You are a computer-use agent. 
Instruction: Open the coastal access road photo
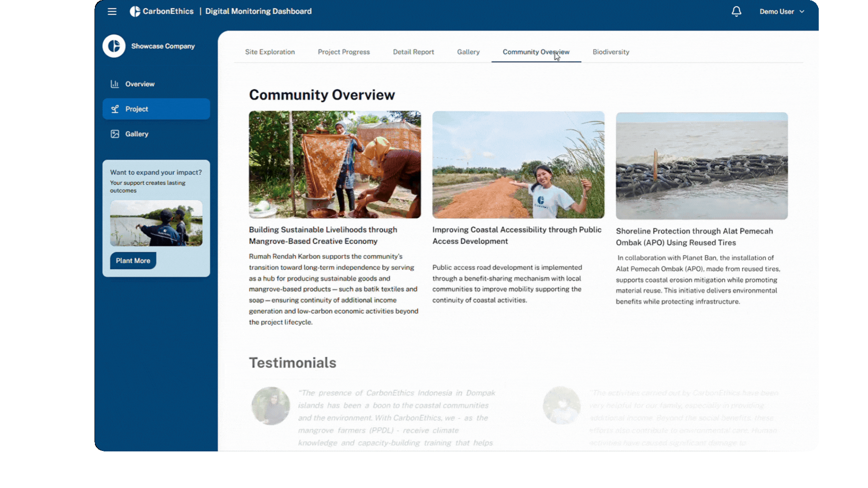519,164
